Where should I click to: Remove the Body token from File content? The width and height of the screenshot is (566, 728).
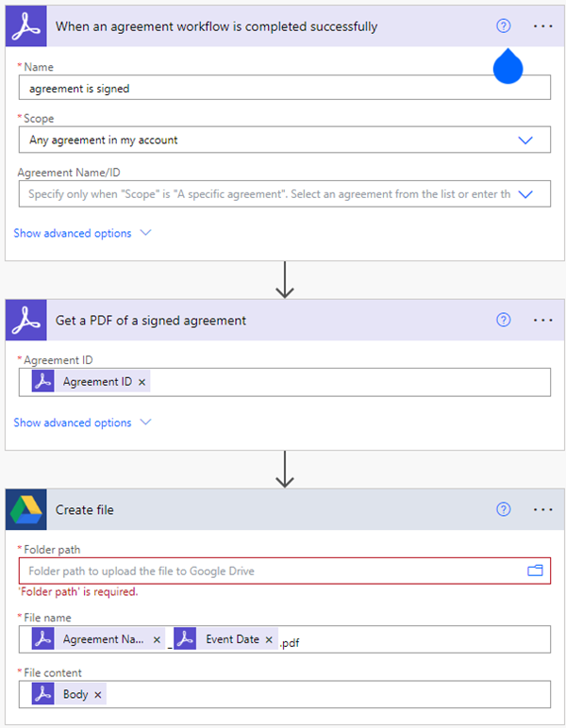coord(98,694)
